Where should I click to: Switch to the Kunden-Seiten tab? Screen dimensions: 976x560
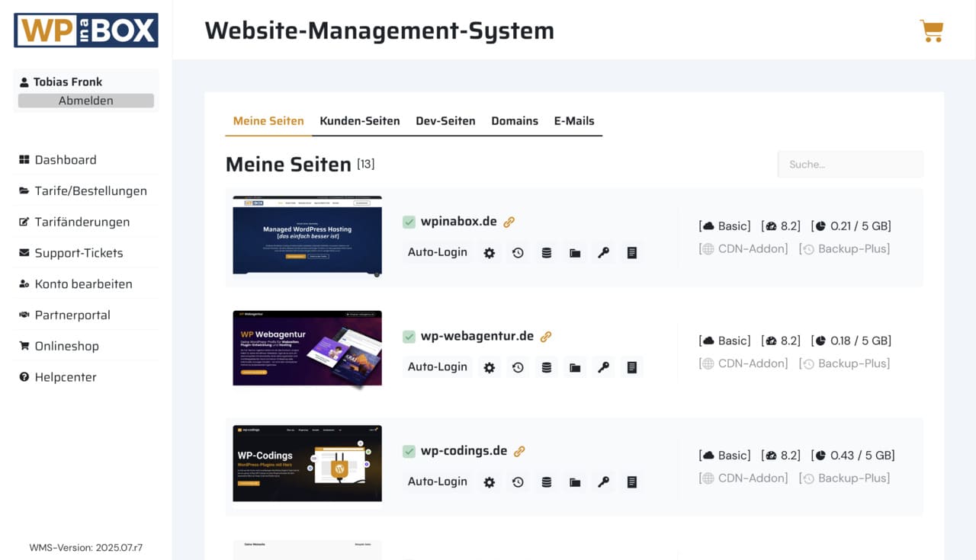[x=360, y=120]
